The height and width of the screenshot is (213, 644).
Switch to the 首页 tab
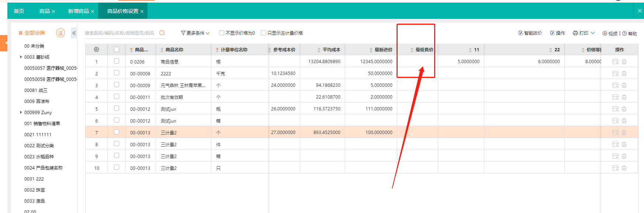[x=19, y=11]
